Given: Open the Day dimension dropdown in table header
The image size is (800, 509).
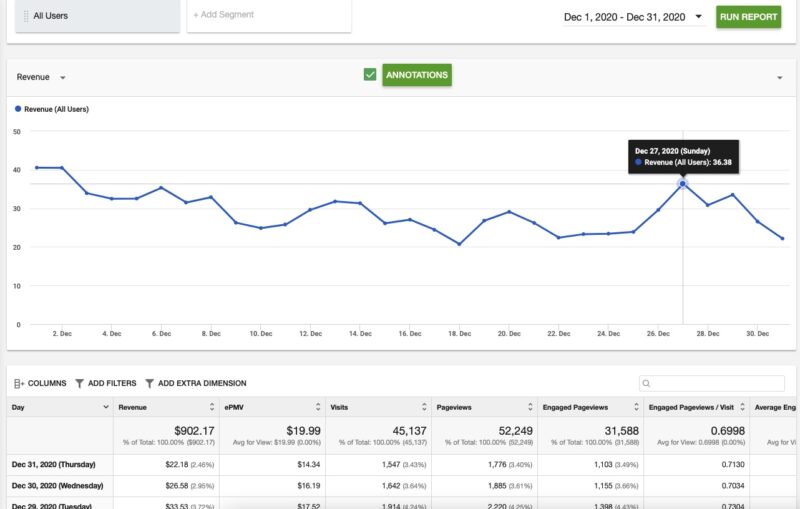Looking at the screenshot, I should coord(105,407).
